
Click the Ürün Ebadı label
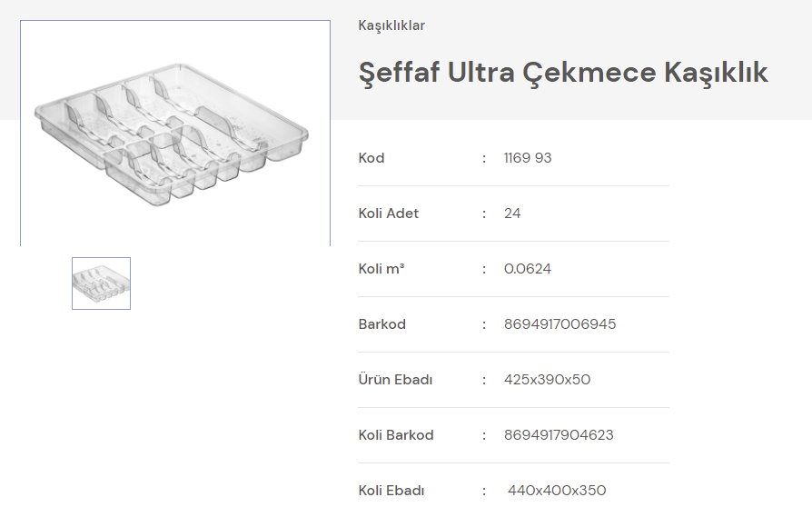click(395, 380)
